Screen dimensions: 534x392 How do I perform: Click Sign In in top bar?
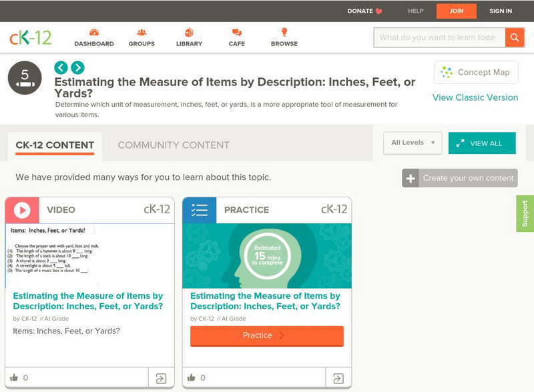501,11
